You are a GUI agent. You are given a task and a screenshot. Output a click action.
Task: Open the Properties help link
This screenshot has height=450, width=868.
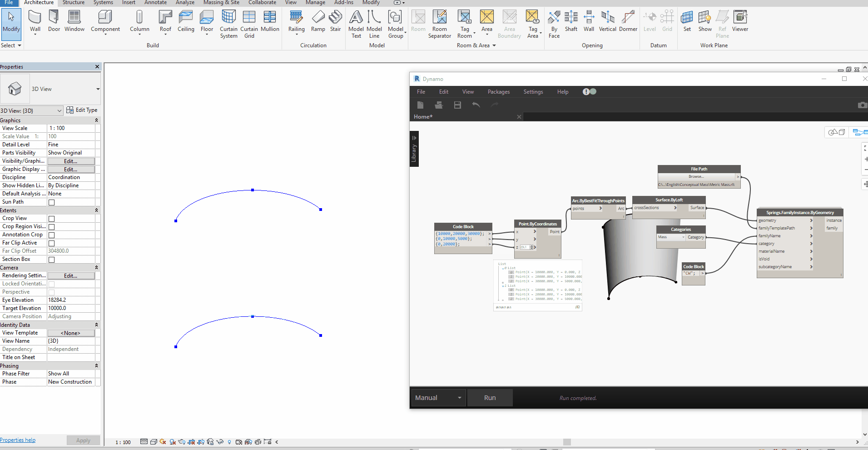pos(18,440)
